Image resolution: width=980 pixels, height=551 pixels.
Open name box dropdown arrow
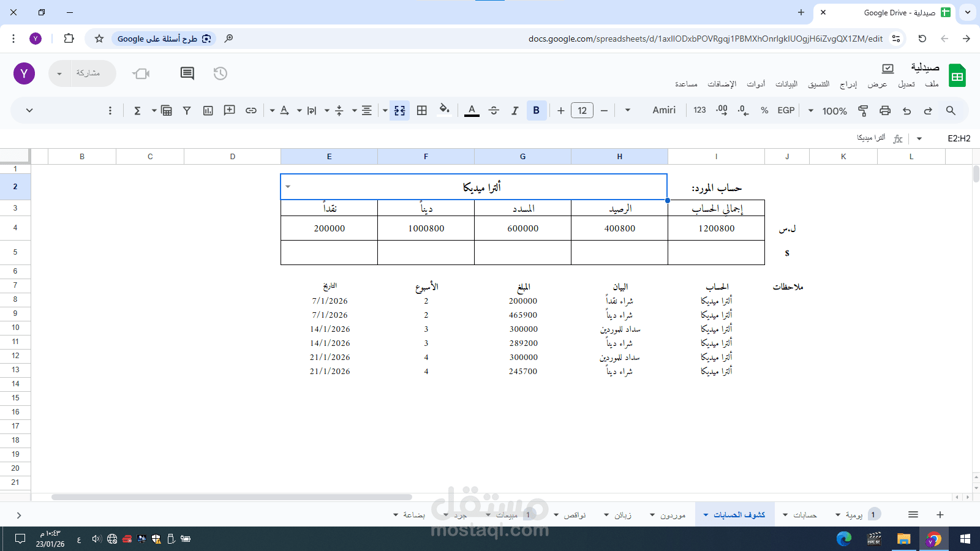[919, 138]
